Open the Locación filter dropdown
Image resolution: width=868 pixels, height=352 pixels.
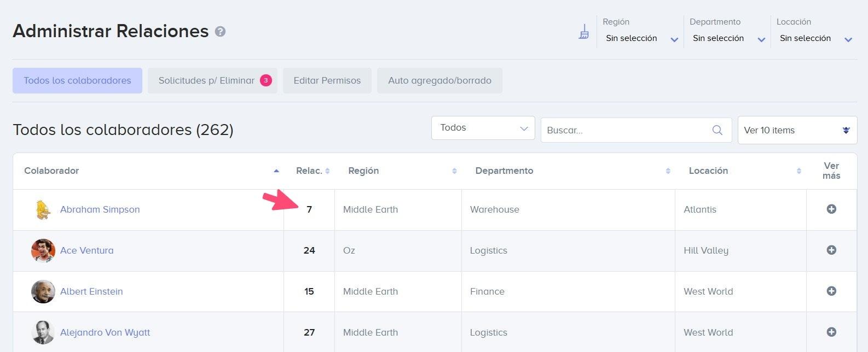coord(815,38)
